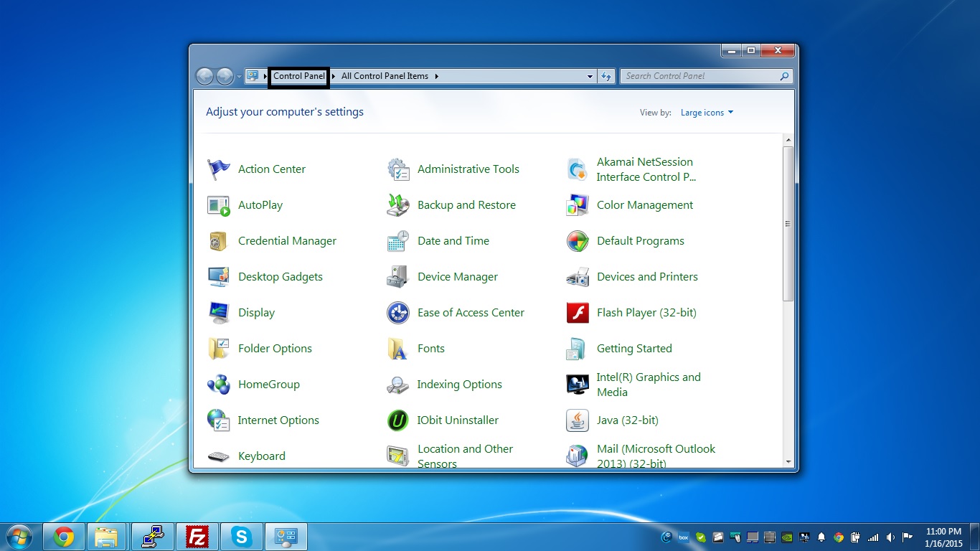Click the scrollbar down arrow

(788, 462)
